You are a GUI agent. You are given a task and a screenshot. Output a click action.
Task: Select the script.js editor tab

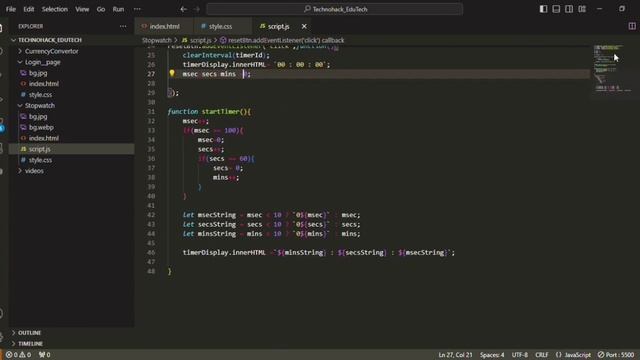pyautogui.click(x=278, y=26)
